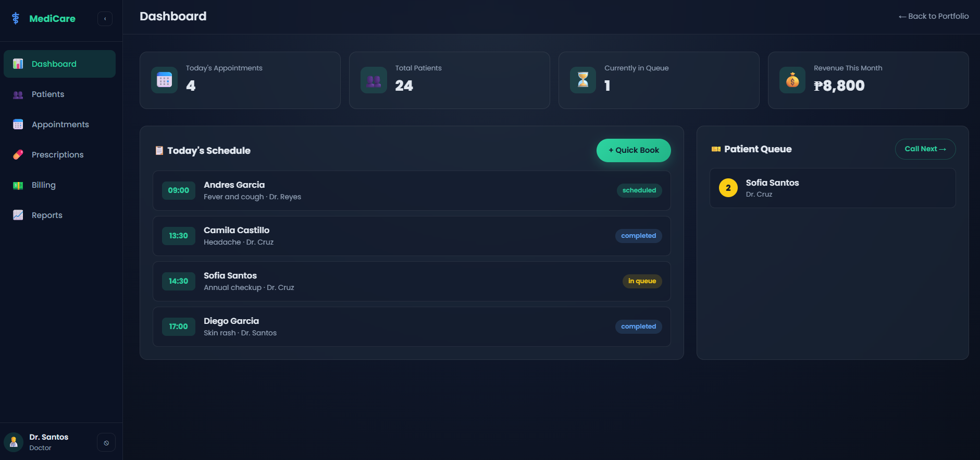The height and width of the screenshot is (460, 980).
Task: Click the 09:00 time badge
Action: point(179,190)
